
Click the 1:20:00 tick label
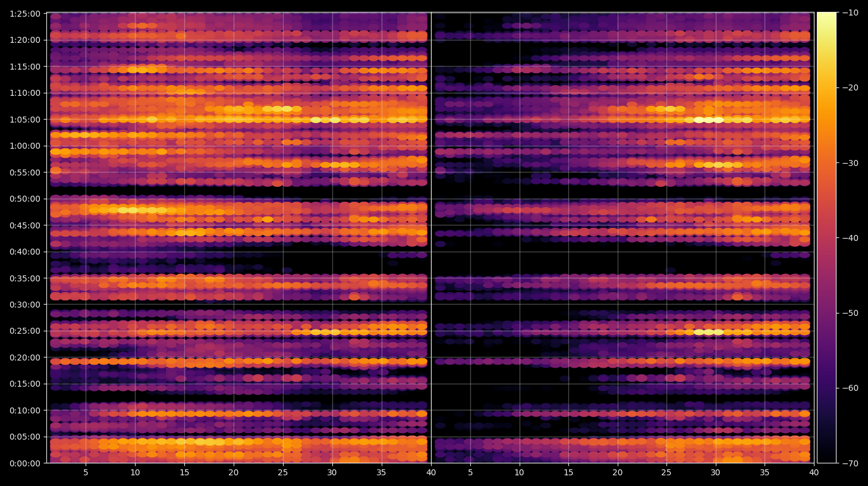pos(25,40)
